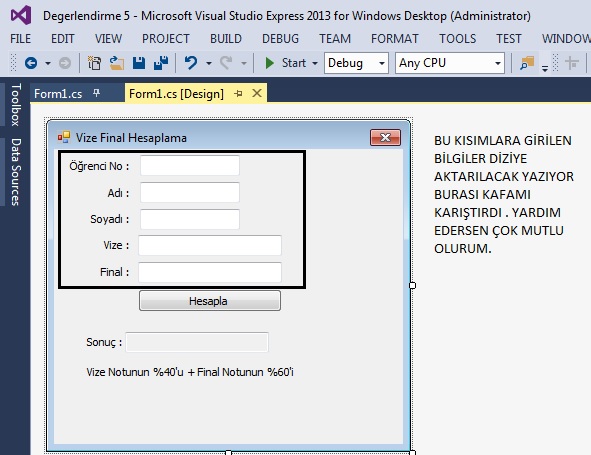Click the New Project toolbar icon
The height and width of the screenshot is (455, 591).
click(x=94, y=63)
